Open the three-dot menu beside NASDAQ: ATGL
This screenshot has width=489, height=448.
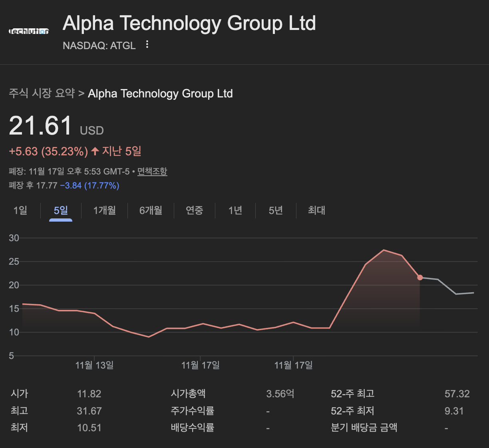[x=147, y=44]
